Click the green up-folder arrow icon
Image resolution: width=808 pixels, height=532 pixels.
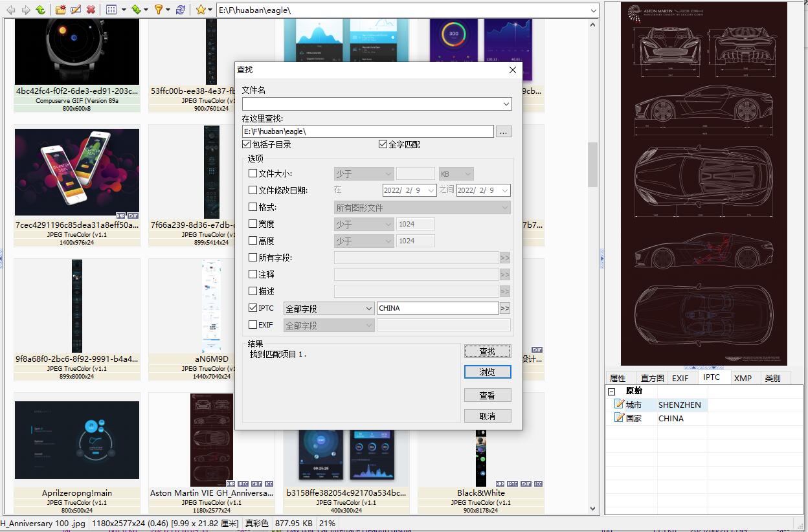click(x=40, y=10)
